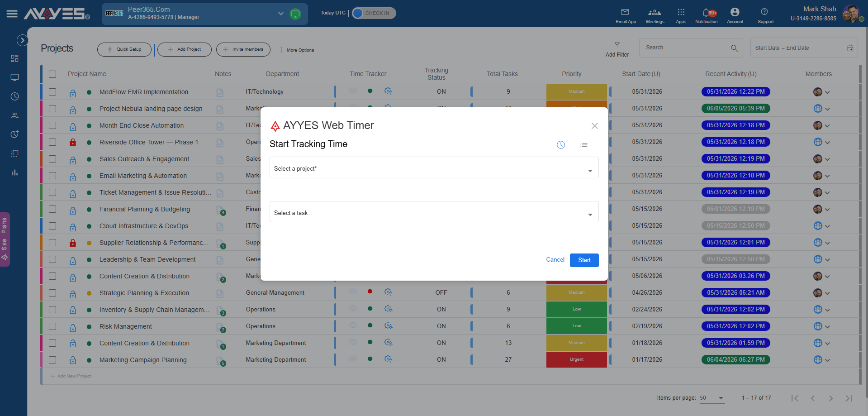Open the dashboard grid icon in sidebar
The image size is (868, 416).
15,58
